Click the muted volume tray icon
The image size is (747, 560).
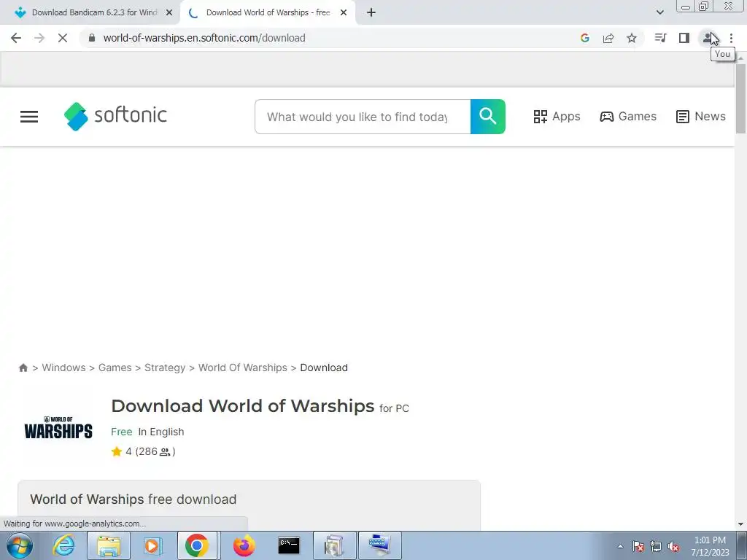click(x=673, y=547)
